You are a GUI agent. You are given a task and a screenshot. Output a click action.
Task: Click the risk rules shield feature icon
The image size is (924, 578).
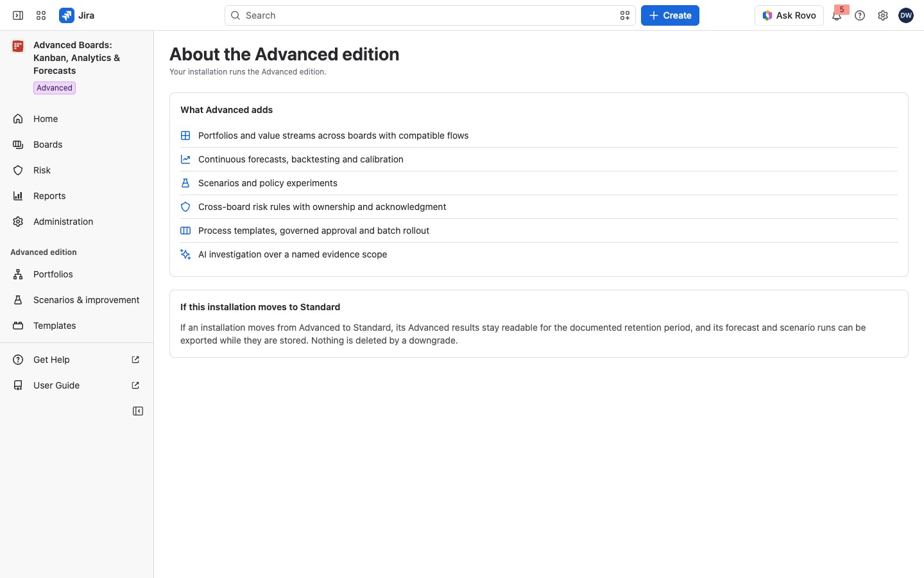coord(185,207)
